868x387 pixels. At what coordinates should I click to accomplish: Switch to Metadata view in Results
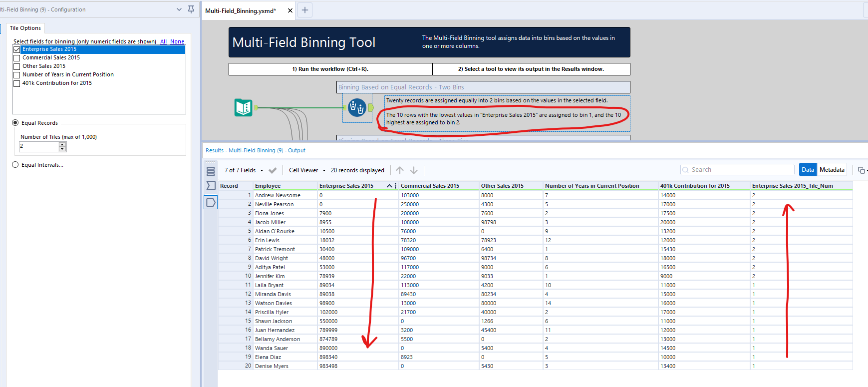(x=832, y=170)
